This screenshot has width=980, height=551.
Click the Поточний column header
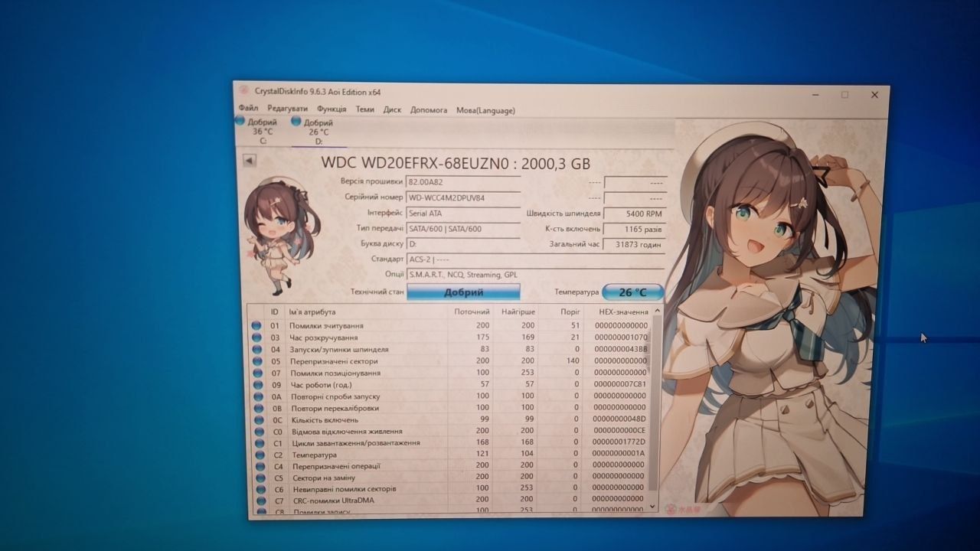(x=472, y=312)
